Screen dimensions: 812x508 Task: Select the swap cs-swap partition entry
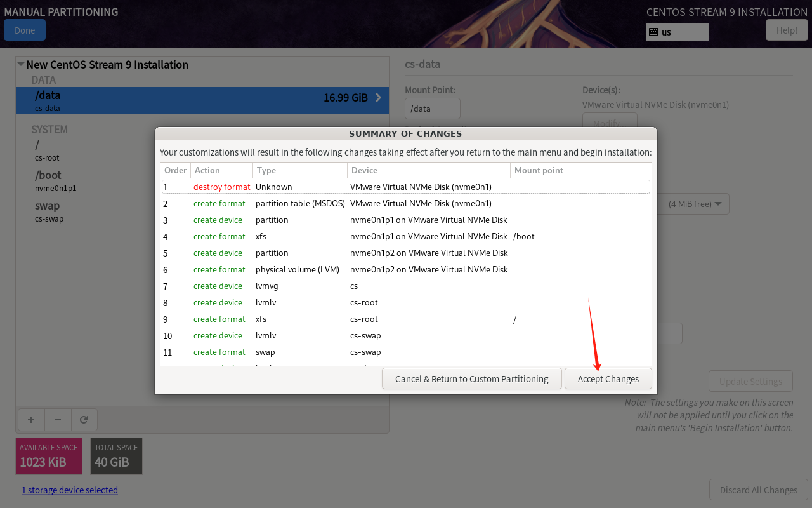coord(202,211)
